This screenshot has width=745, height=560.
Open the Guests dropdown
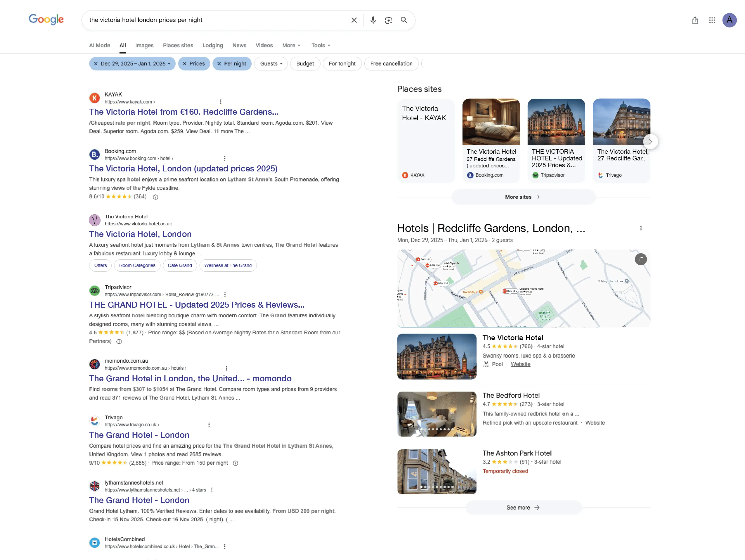271,63
